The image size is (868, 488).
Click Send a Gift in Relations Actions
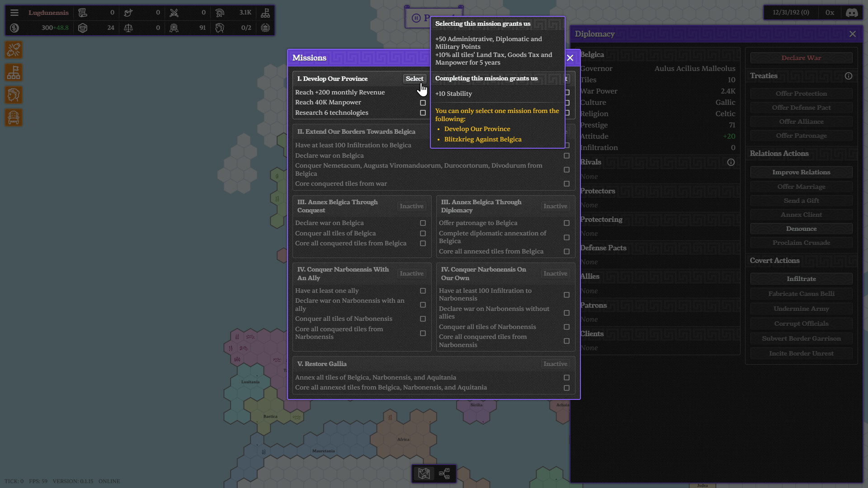point(801,200)
